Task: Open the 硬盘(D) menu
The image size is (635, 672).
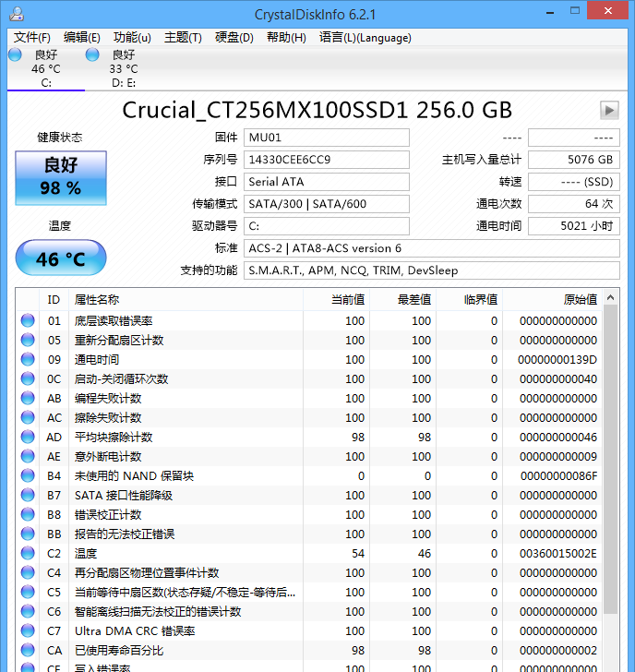Action: [234, 38]
